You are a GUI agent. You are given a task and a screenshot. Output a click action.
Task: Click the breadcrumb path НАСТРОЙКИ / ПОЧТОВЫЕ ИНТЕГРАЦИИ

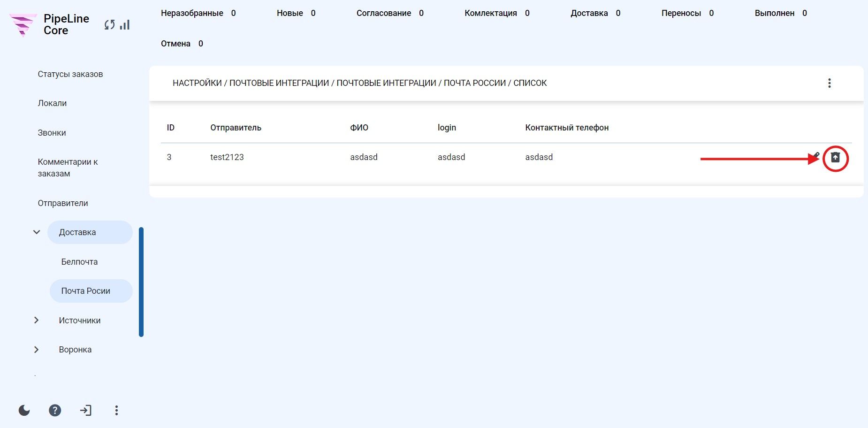(251, 83)
